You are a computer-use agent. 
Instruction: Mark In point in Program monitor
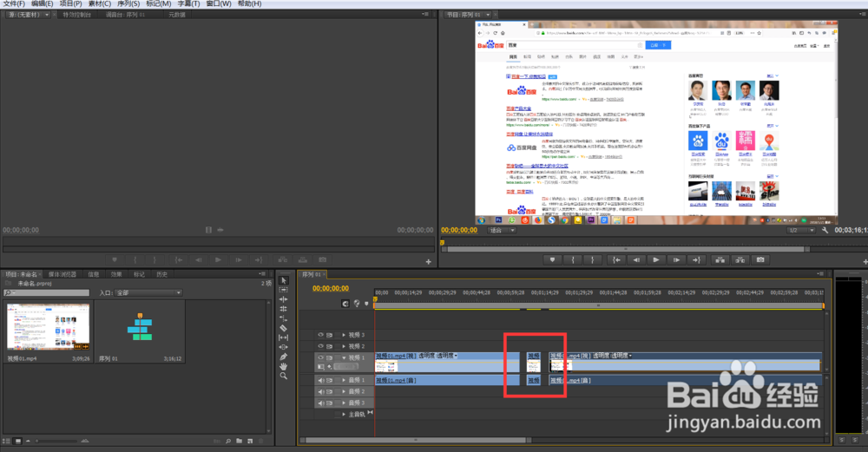tap(572, 259)
